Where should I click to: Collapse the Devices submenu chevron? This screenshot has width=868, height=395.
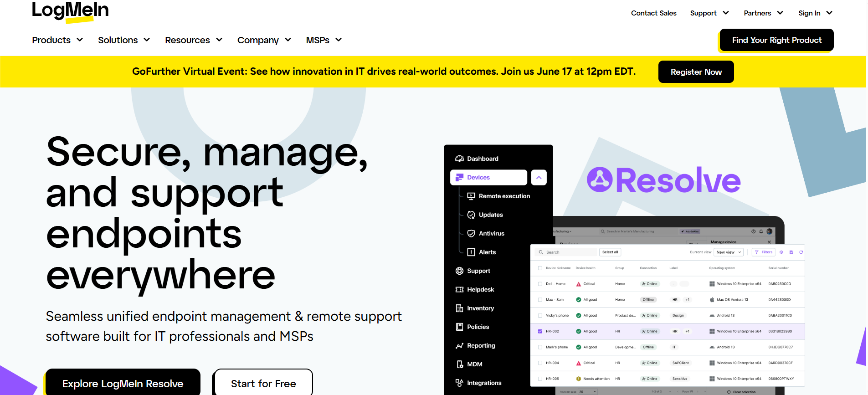[x=539, y=178]
